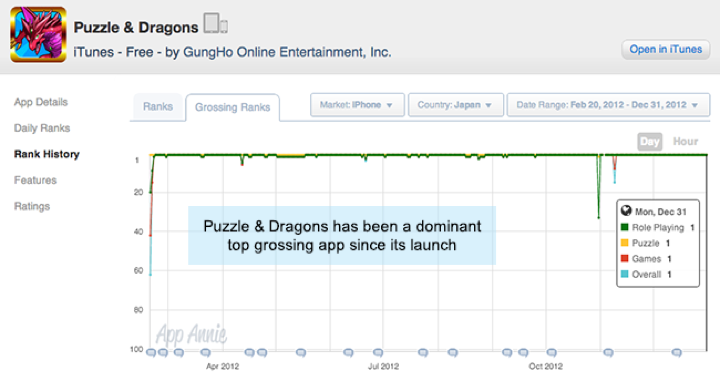Open the comment bubble nearest Jul 2012
Screen dimensions: 720x381
tap(377, 353)
